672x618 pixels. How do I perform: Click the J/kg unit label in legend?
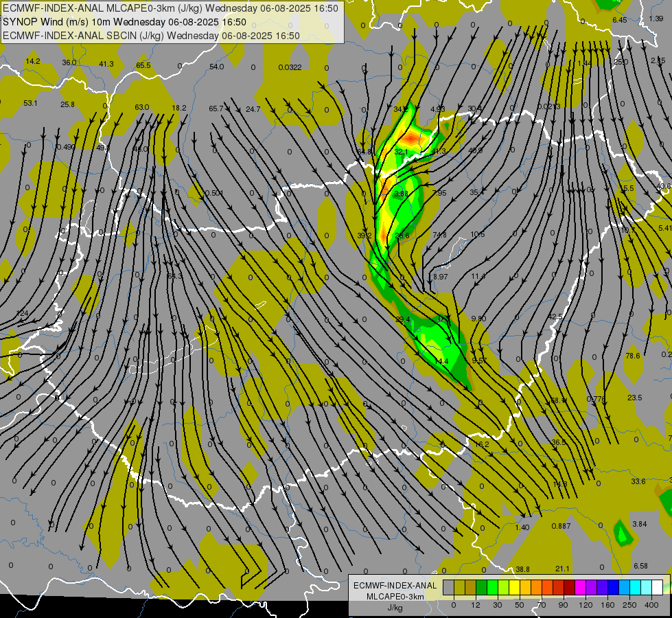coord(395,608)
